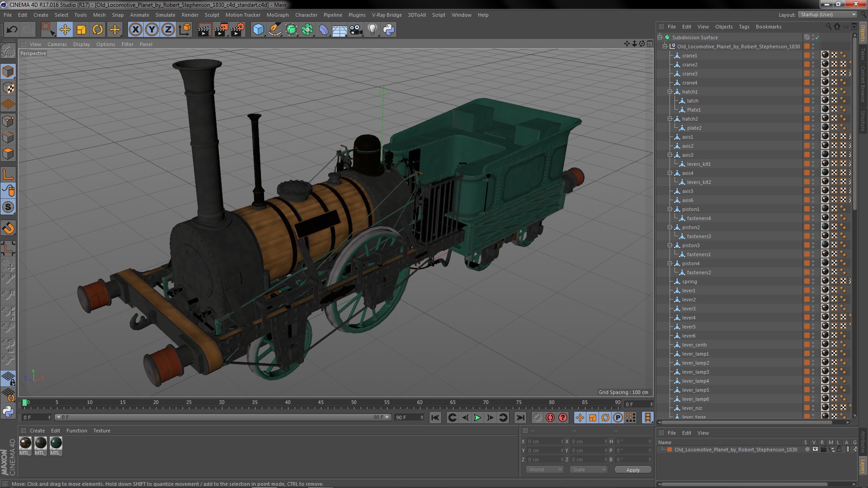Collapse the Subdivision Surface hierarchy

pyautogui.click(x=660, y=38)
